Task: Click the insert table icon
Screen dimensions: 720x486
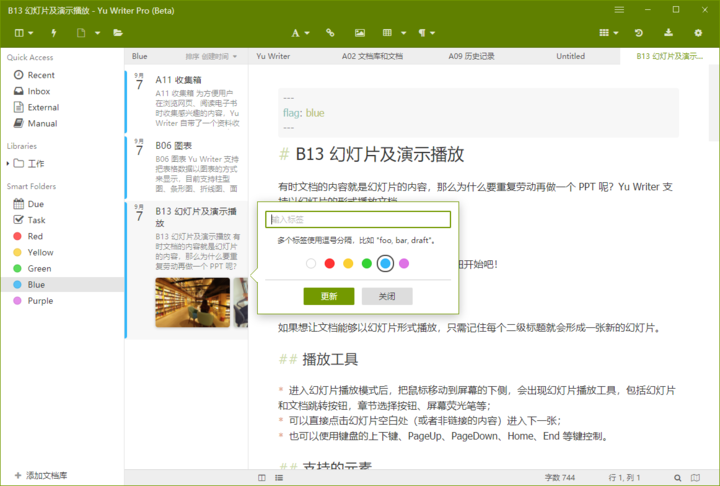Action: 387,33
